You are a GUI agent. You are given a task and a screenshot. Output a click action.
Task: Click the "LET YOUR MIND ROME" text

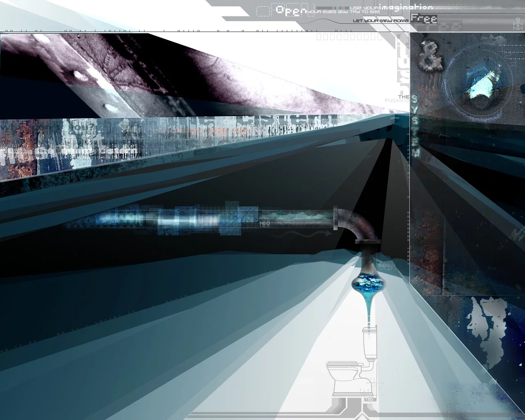coord(381,21)
